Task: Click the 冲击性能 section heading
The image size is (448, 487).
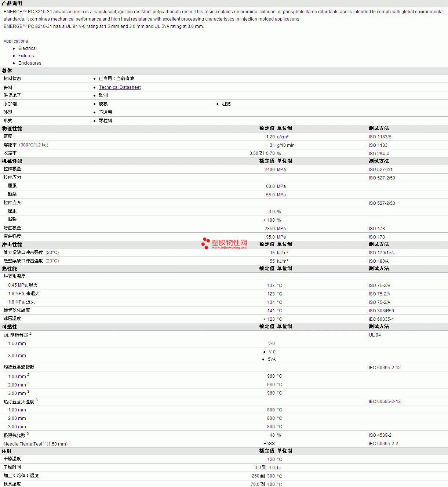Action: point(12,244)
